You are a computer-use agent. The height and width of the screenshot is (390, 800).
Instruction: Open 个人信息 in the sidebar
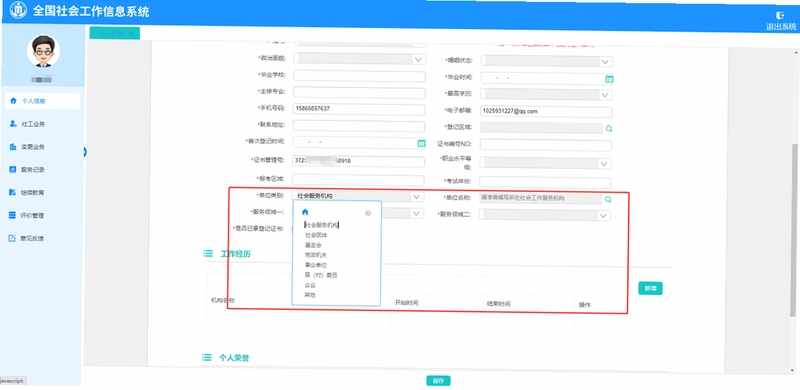(43, 101)
